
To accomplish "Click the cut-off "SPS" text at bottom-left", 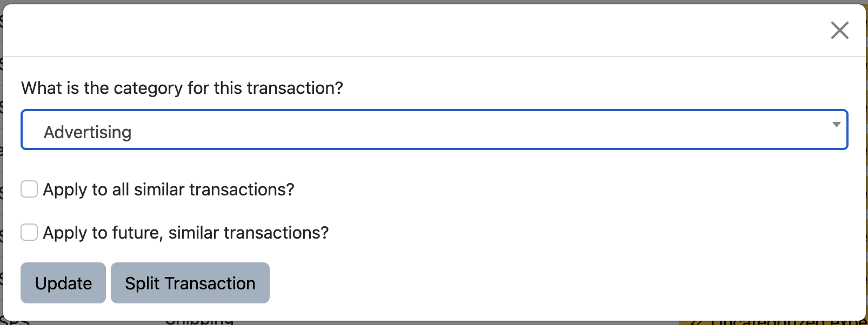I will point(15,322).
